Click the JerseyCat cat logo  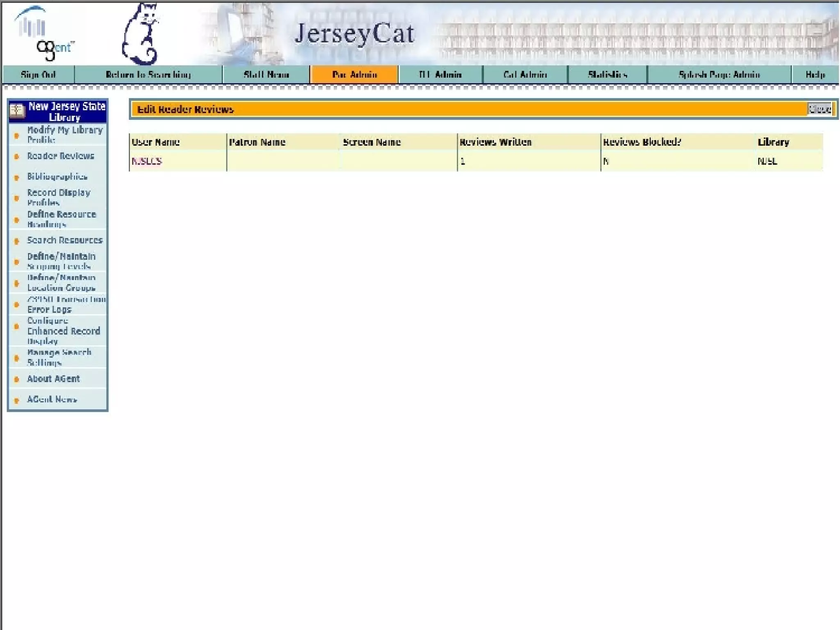tap(140, 34)
